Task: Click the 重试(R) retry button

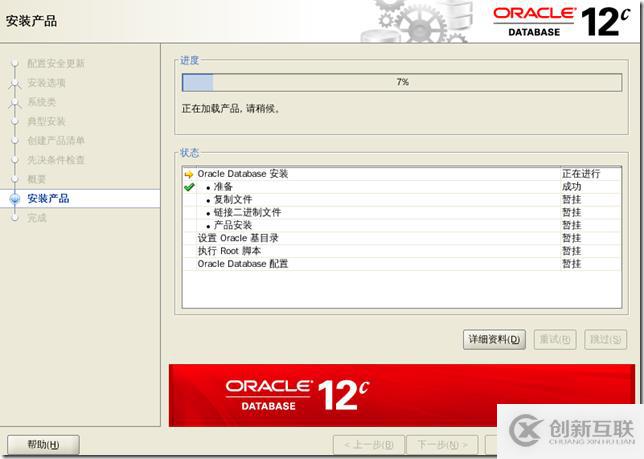Action: coord(555,340)
